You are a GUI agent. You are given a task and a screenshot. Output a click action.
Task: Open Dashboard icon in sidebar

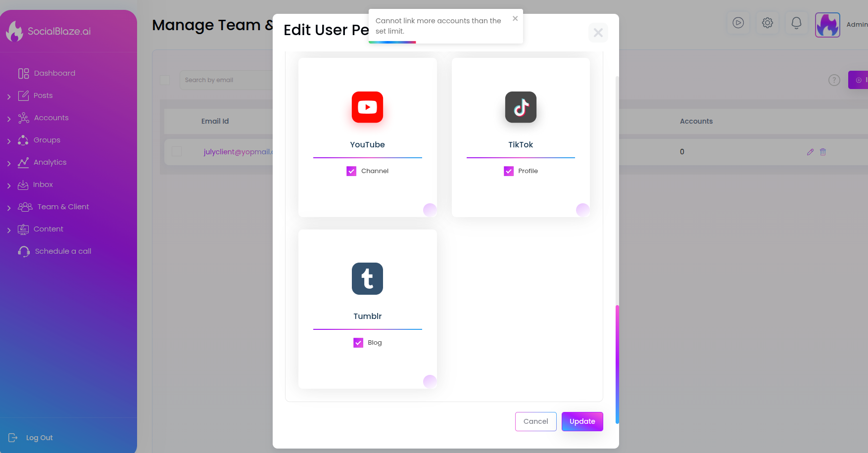pos(23,74)
